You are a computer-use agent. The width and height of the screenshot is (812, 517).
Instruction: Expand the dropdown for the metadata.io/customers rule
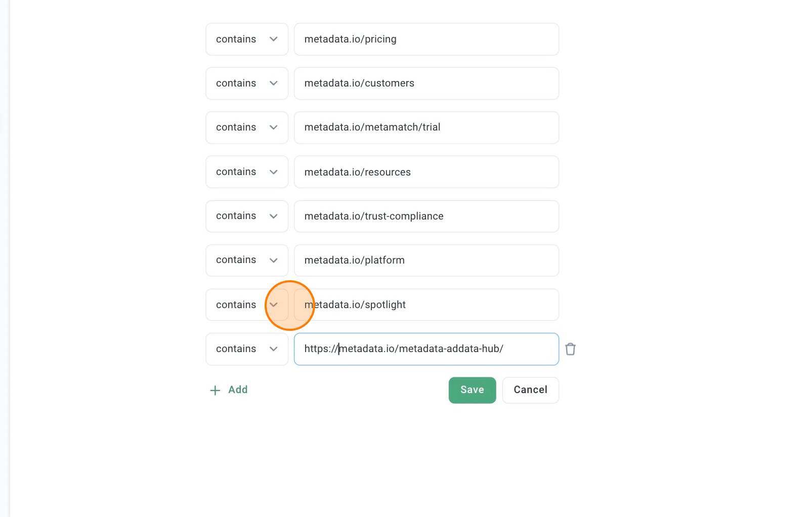click(x=247, y=83)
